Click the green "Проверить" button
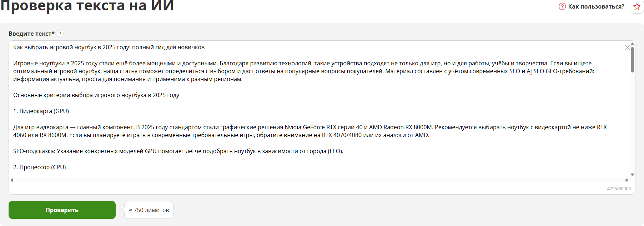This screenshot has width=644, height=226. tap(62, 210)
